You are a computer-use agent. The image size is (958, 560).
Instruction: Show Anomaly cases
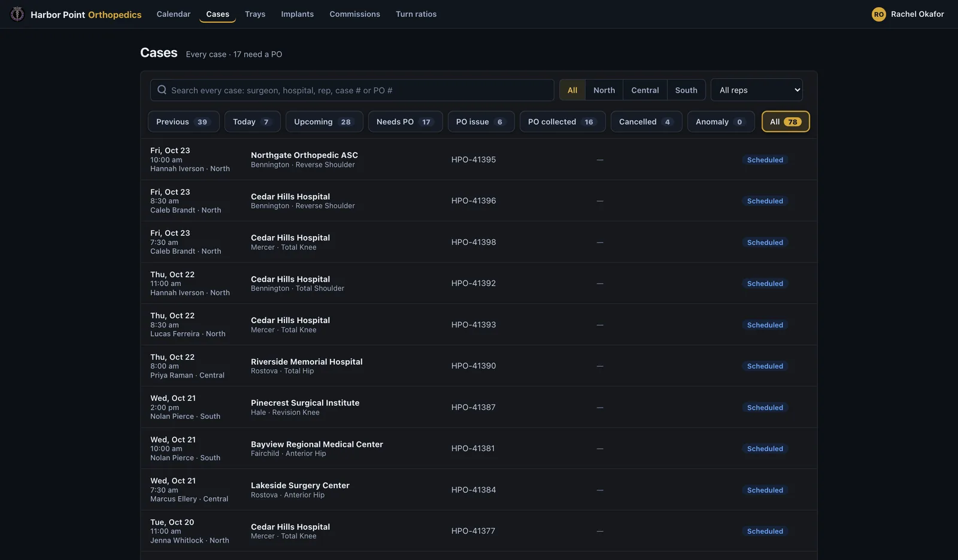[x=721, y=121]
